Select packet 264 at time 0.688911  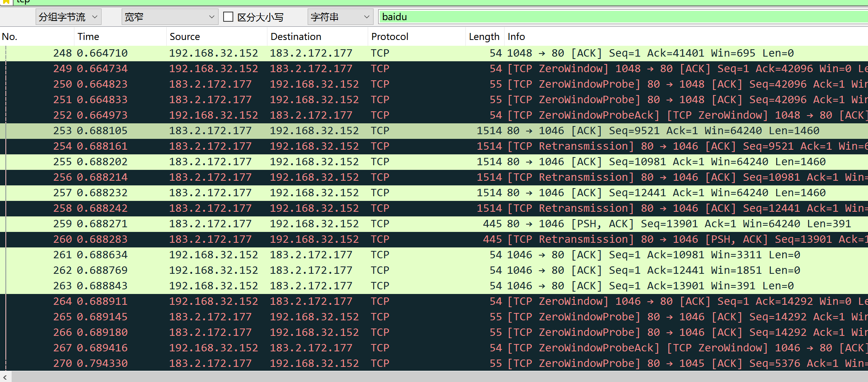pyautogui.click(x=434, y=301)
